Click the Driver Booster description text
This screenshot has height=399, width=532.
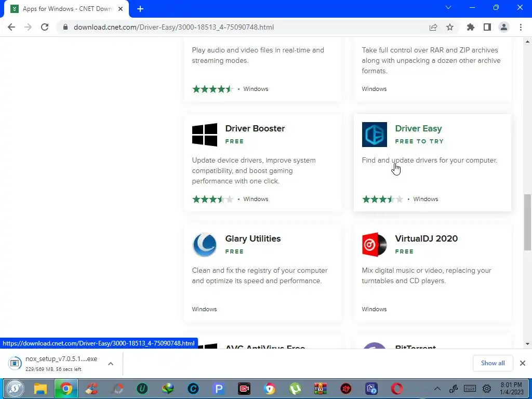tap(254, 170)
